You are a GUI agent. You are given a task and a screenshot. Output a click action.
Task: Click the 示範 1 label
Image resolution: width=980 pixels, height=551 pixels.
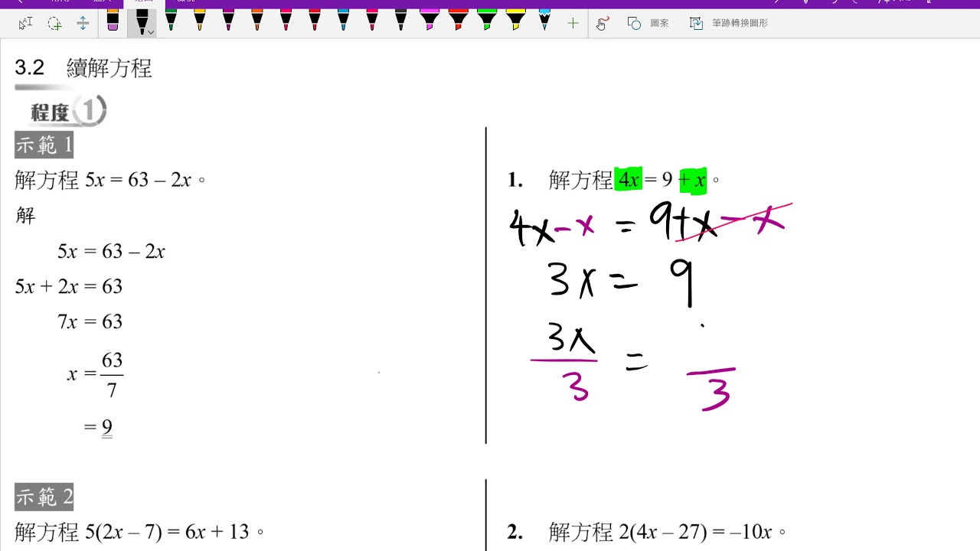tap(44, 145)
